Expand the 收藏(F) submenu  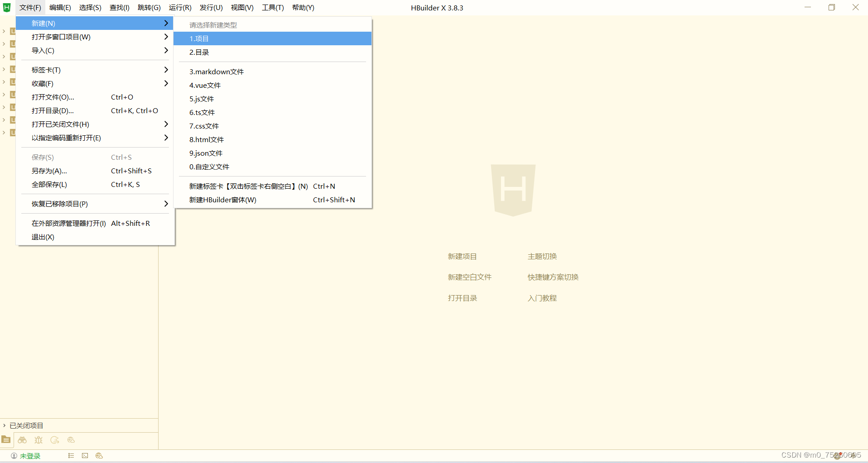point(95,83)
